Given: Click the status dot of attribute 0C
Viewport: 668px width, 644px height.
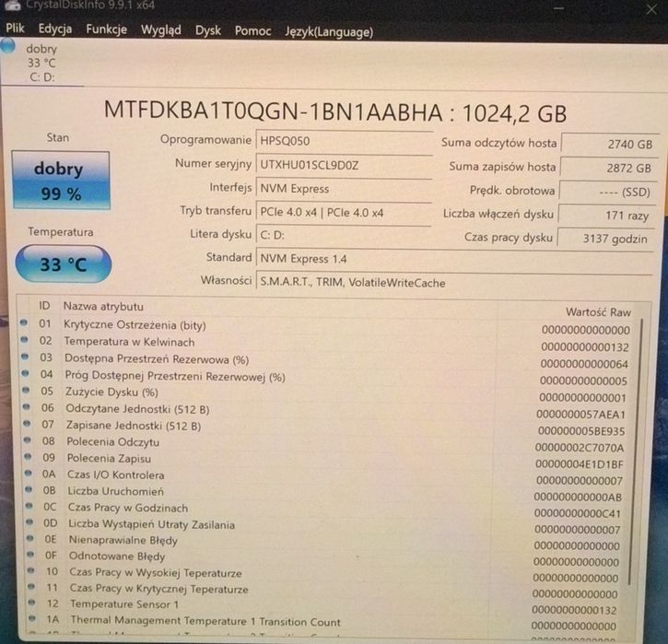Looking at the screenshot, I should point(29,506).
